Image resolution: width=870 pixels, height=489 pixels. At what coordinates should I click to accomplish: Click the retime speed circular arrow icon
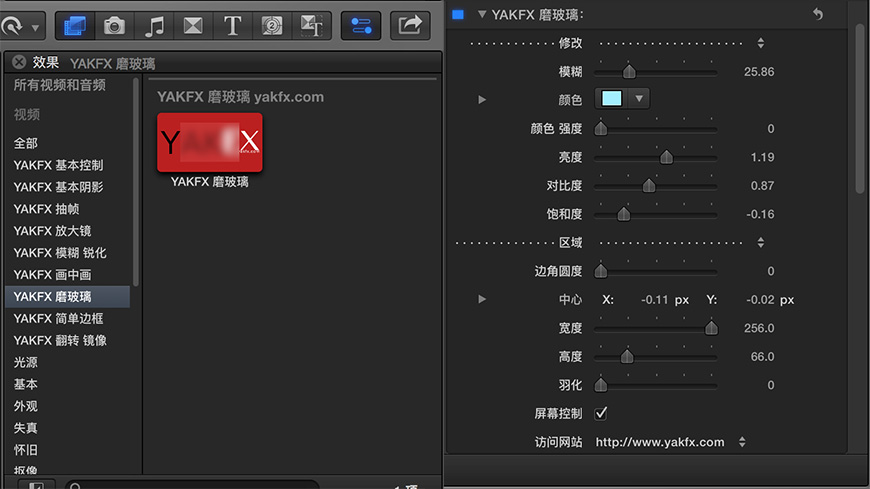(12, 26)
